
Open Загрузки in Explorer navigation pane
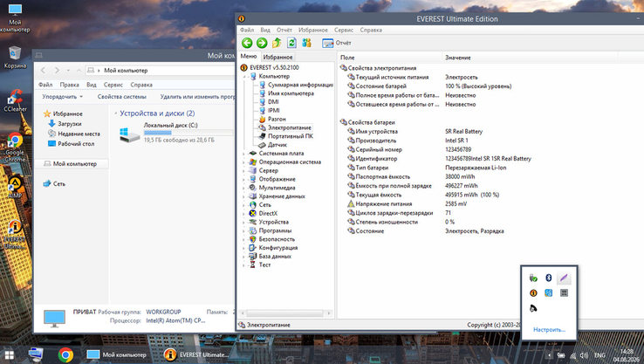65,124
